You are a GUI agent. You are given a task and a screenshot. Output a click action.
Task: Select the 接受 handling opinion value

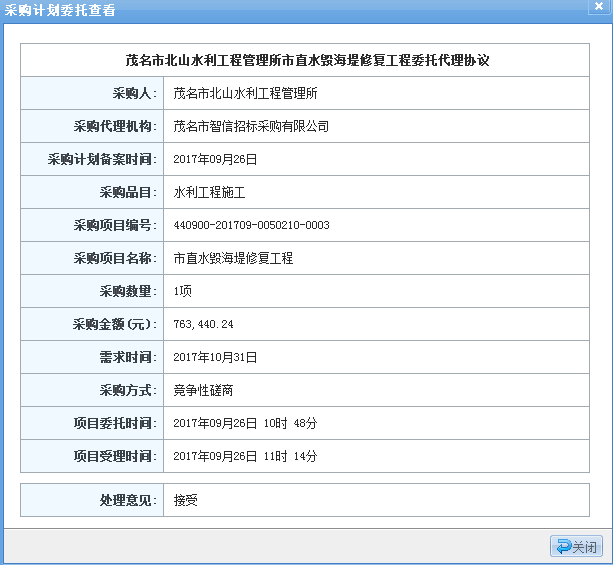coord(185,499)
